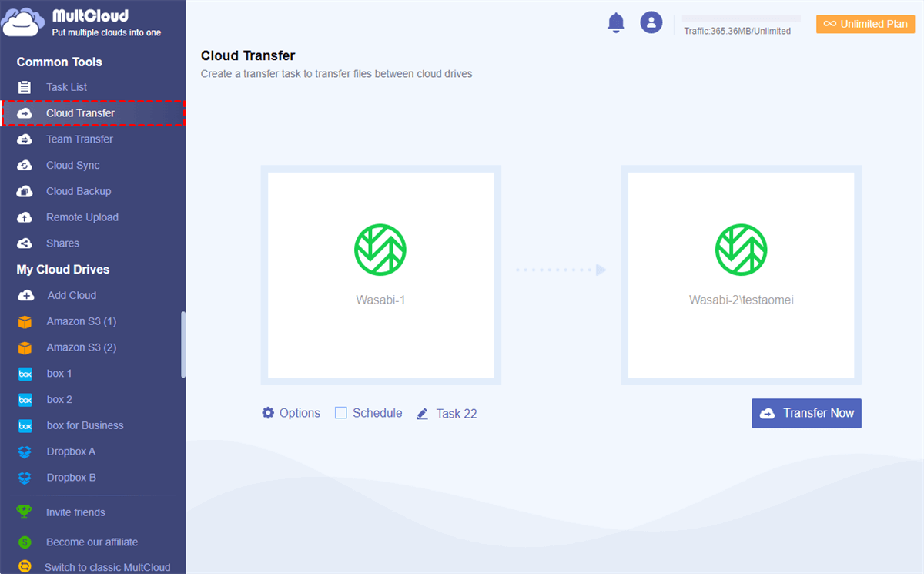Screen dimensions: 924x574
Task: Open notifications bell icon
Action: coord(616,22)
